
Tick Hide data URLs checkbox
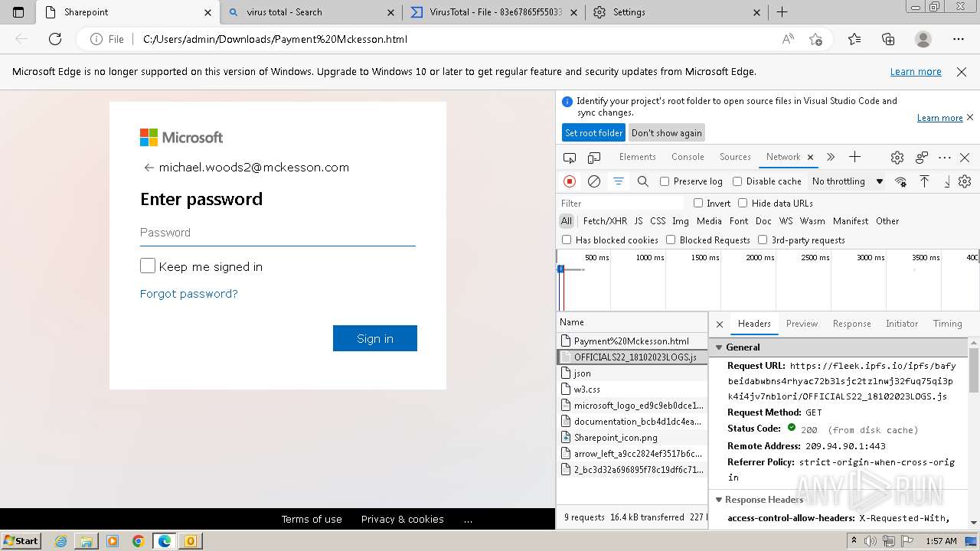point(743,203)
